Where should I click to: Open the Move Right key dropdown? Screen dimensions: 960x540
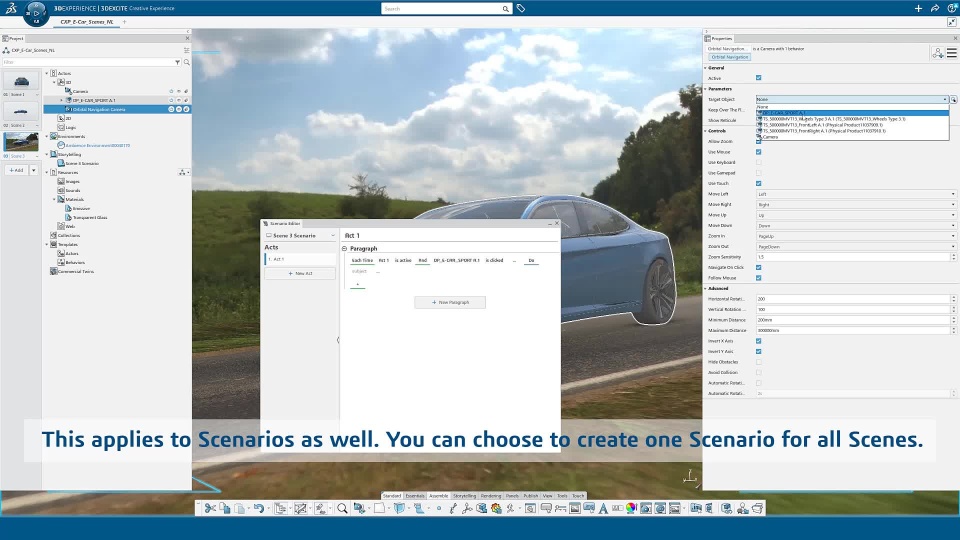pyautogui.click(x=856, y=204)
